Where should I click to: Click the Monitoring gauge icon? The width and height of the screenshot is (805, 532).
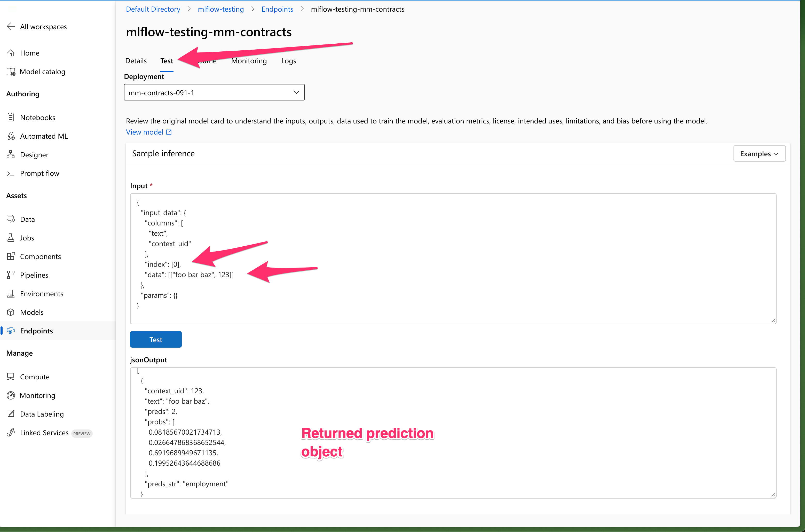point(11,395)
